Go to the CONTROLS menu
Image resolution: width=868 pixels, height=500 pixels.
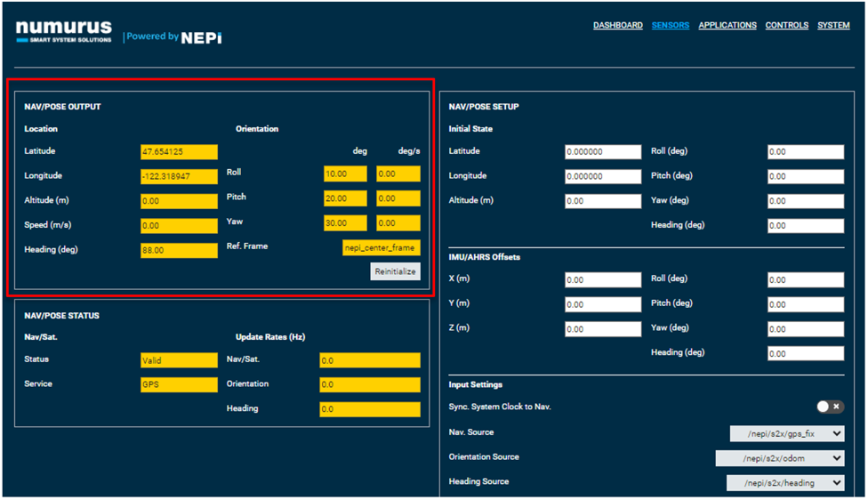(786, 26)
